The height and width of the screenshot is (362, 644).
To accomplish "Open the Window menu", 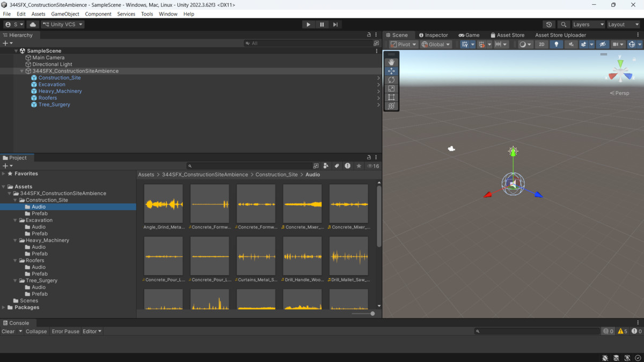I will (168, 14).
